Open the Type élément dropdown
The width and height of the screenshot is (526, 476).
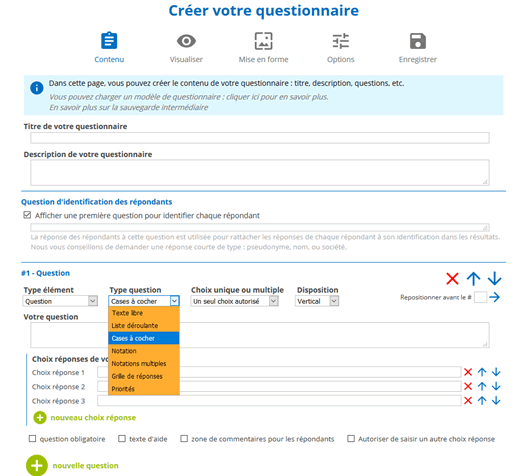[x=60, y=301]
